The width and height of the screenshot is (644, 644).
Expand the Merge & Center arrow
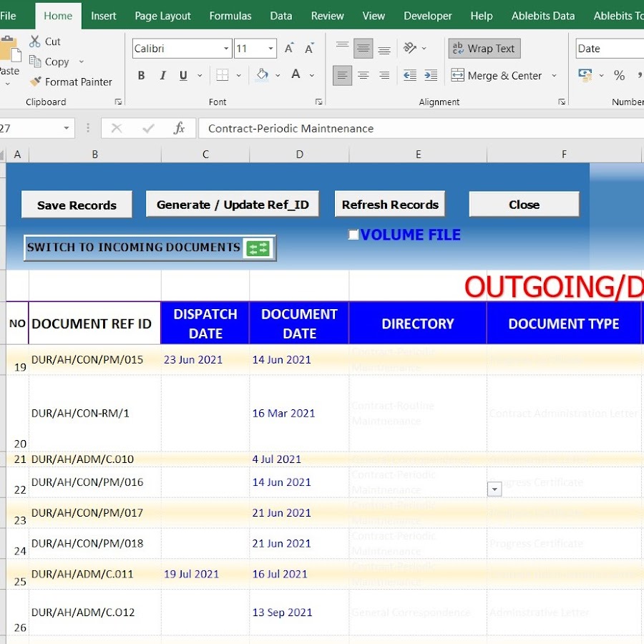[x=554, y=76]
